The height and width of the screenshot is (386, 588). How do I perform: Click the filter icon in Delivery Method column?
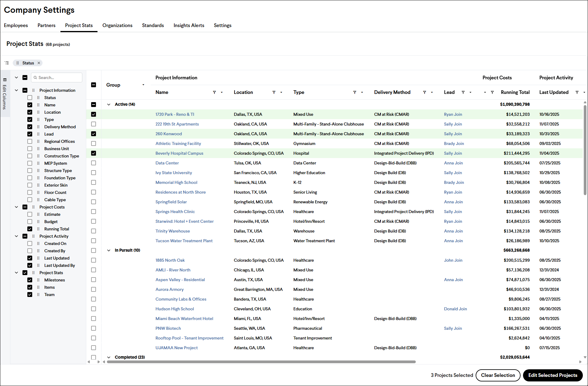pyautogui.click(x=424, y=92)
